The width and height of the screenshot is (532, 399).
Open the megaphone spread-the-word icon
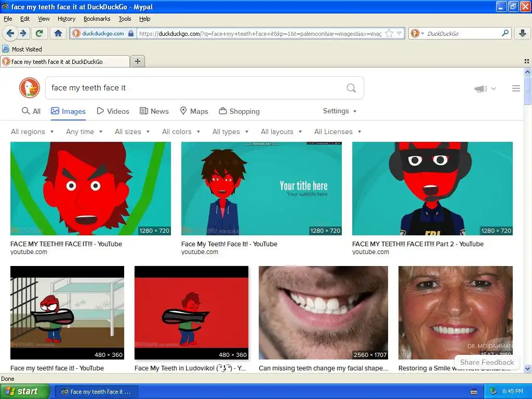click(481, 88)
